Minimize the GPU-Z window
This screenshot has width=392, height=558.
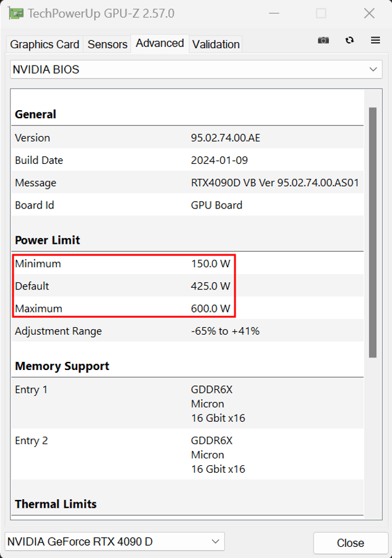273,13
